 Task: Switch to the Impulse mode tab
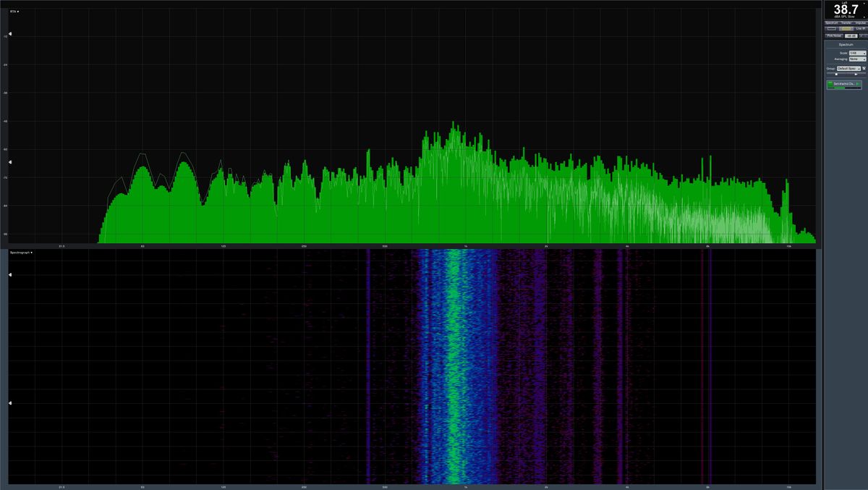tap(861, 23)
